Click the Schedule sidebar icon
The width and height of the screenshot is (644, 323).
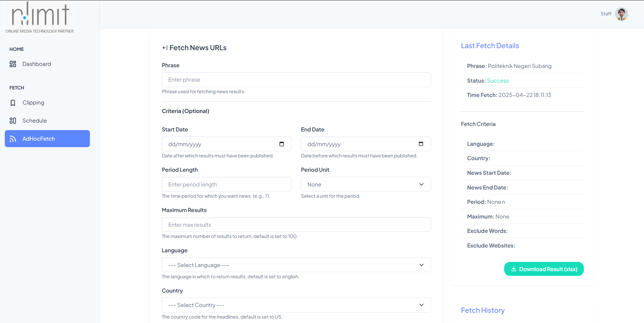13,121
